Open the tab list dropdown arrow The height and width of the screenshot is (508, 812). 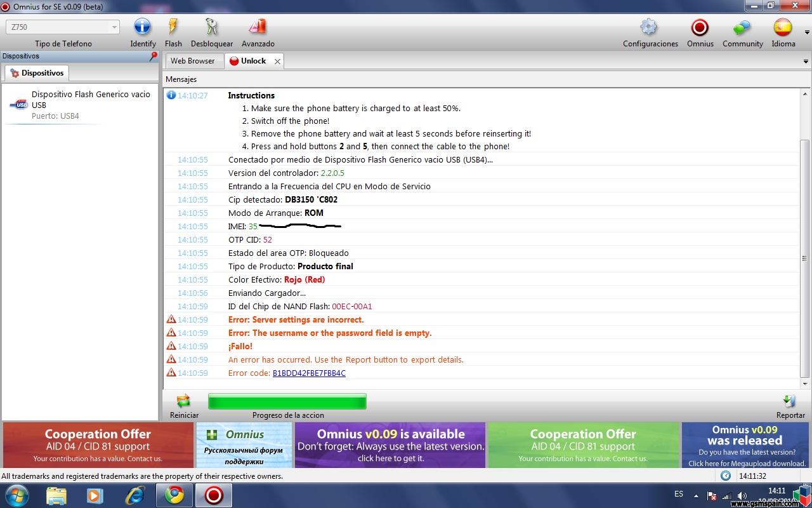[806, 62]
